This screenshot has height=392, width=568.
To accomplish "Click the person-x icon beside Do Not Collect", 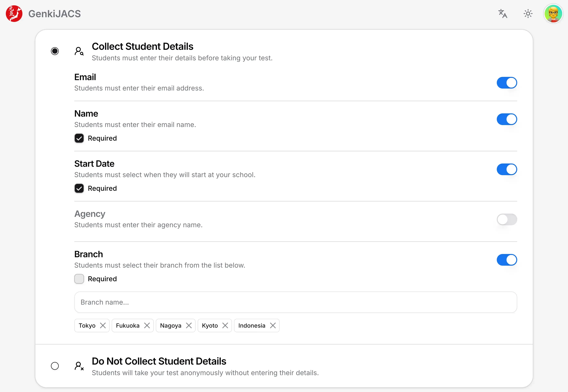I will tap(79, 366).
